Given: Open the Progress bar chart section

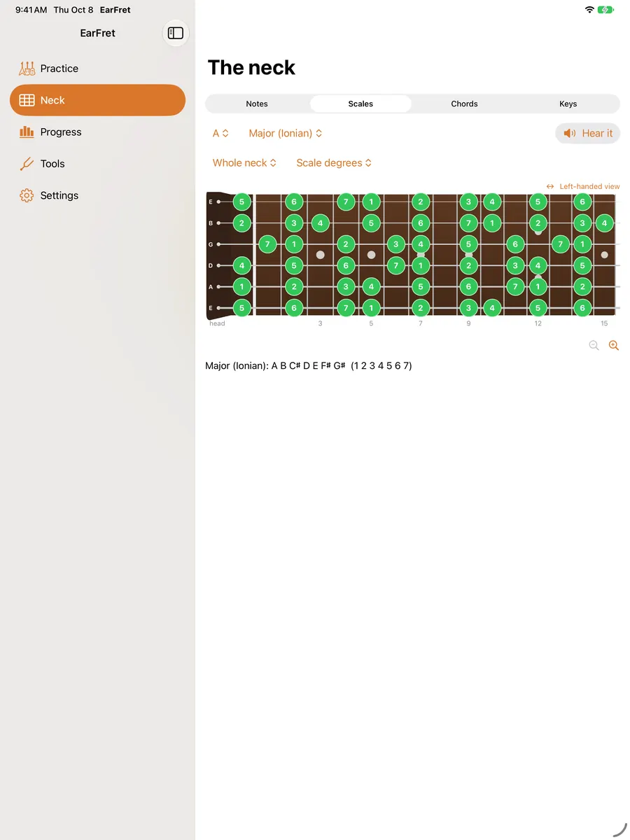Looking at the screenshot, I should pos(97,132).
